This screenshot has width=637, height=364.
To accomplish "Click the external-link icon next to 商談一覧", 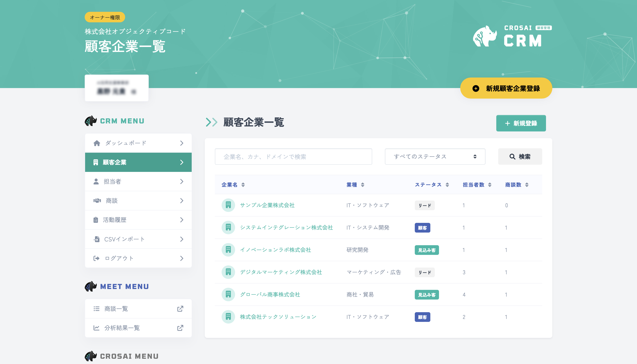I will (180, 309).
